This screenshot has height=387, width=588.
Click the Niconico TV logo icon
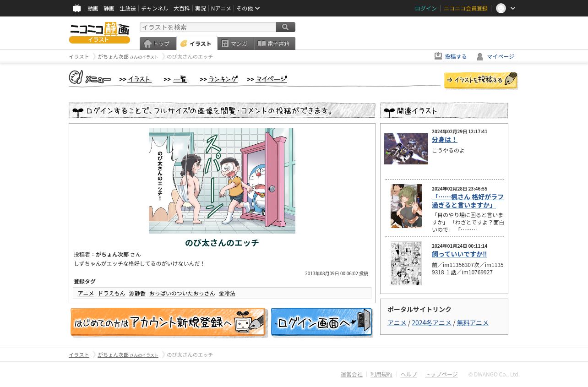pos(77,8)
